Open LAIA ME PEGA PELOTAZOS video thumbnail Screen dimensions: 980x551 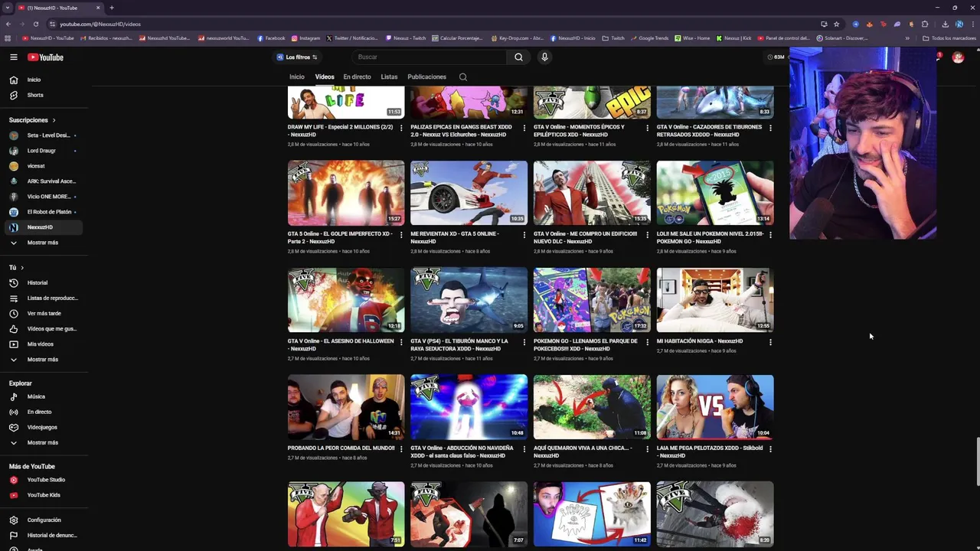pyautogui.click(x=715, y=407)
